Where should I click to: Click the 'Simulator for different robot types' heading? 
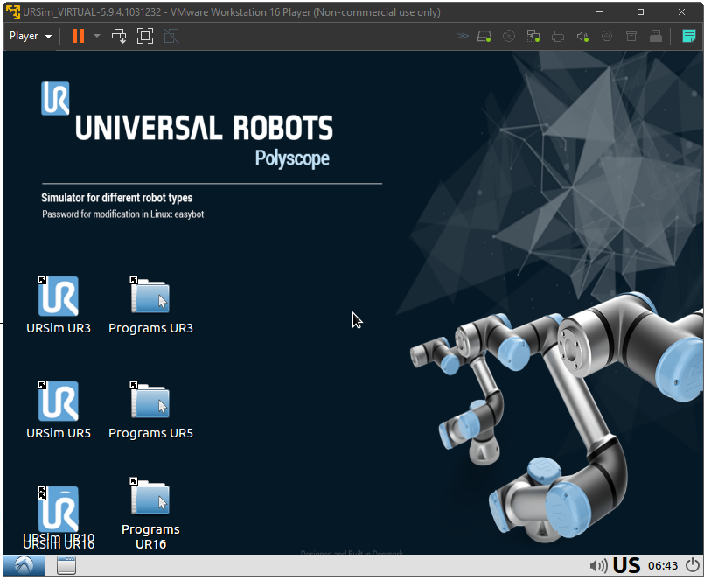(x=117, y=198)
